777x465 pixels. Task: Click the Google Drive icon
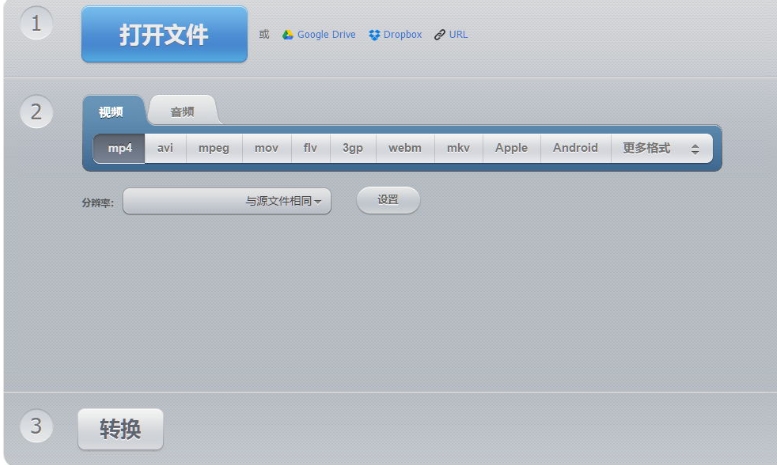click(287, 35)
